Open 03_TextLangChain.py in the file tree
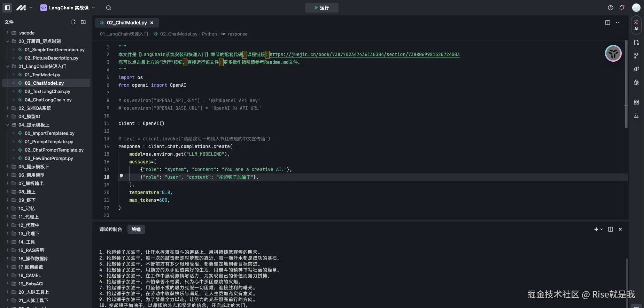This screenshot has width=644, height=308. click(47, 91)
